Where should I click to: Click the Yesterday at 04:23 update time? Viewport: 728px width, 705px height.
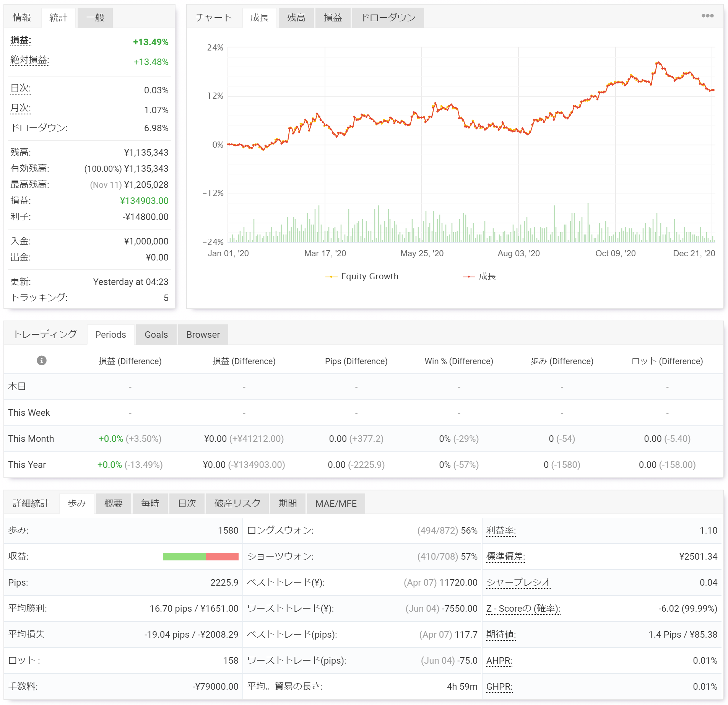tap(131, 282)
